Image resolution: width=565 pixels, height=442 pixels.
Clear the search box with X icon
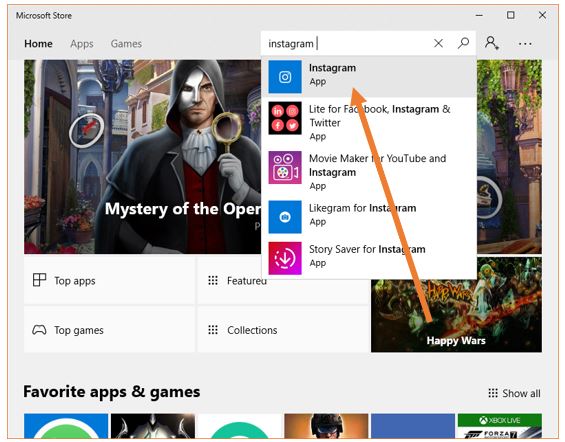[439, 43]
